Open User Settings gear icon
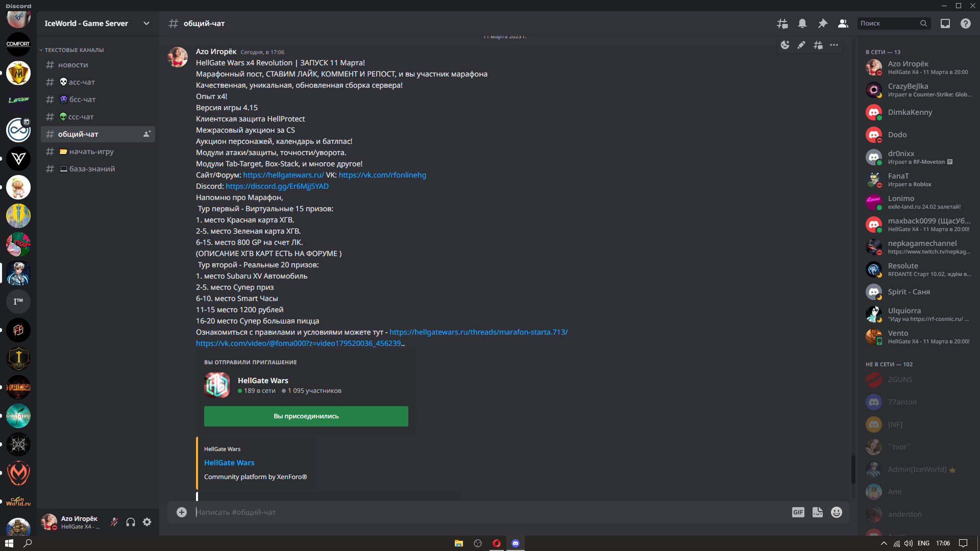Screen dimensions: 980x551 tap(147, 522)
